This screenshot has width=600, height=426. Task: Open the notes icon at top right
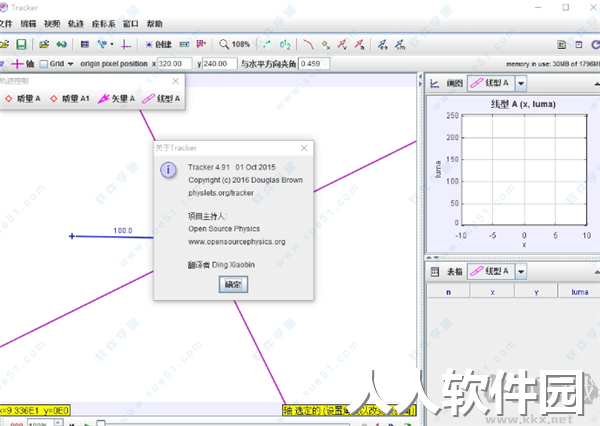point(579,45)
